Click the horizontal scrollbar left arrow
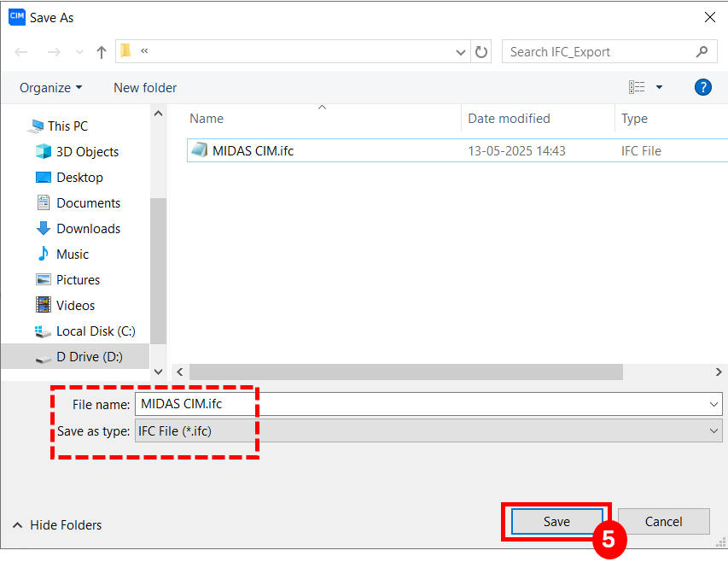 pos(180,372)
